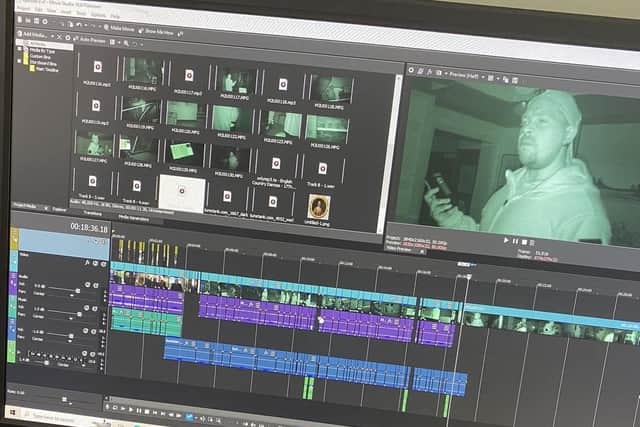The image size is (640, 427).
Task: Toggle Loop Playback in the transport bar
Action: click(x=115, y=408)
